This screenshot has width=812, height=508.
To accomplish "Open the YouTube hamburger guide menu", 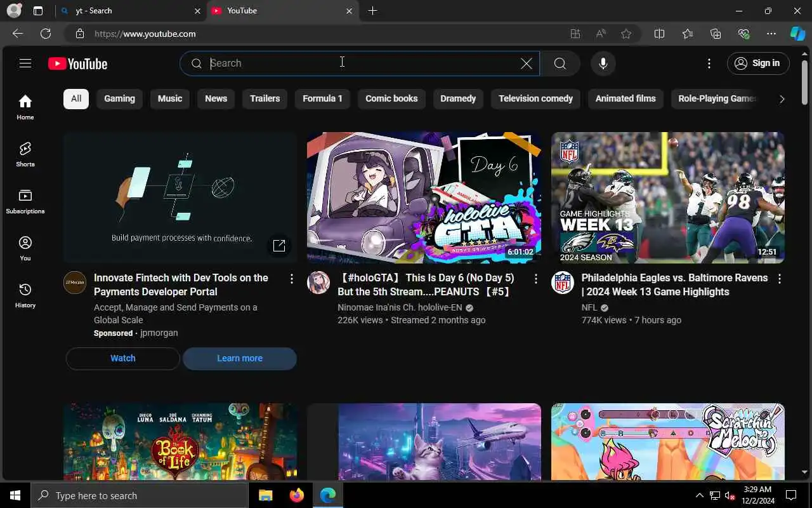I will pos(25,63).
